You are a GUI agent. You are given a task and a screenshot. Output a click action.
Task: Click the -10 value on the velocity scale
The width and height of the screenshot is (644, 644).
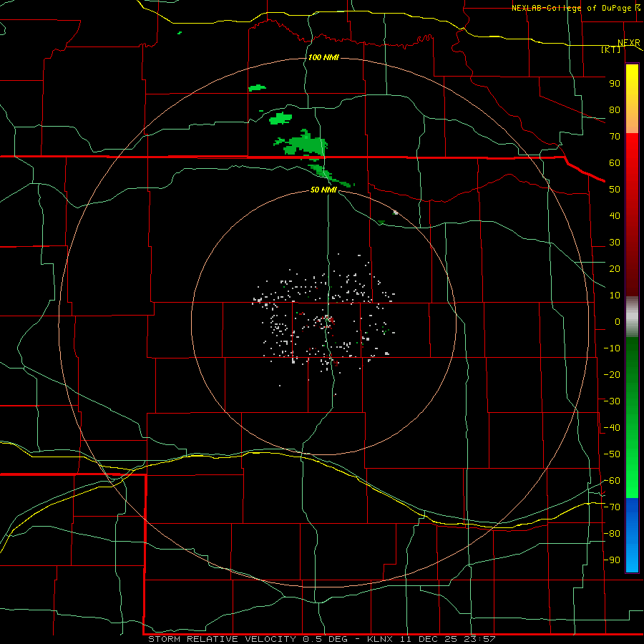(612, 348)
